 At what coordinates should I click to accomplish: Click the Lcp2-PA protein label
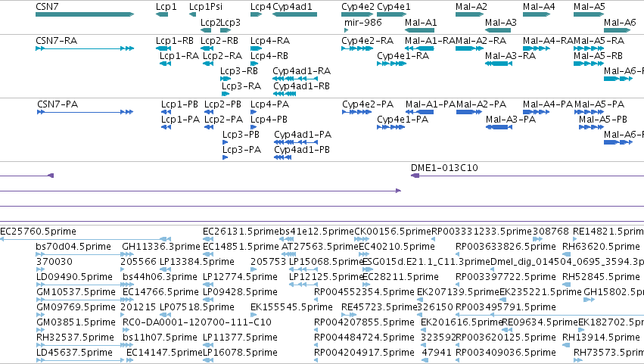pyautogui.click(x=223, y=120)
